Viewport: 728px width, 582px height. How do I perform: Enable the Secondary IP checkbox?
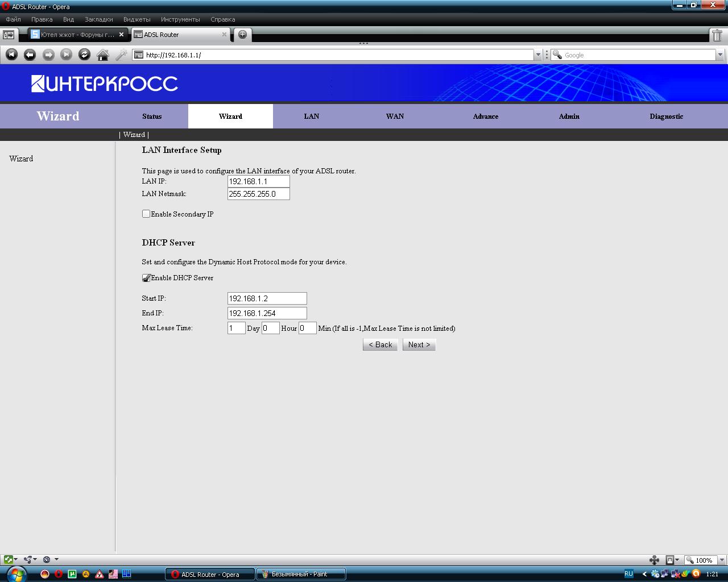146,214
